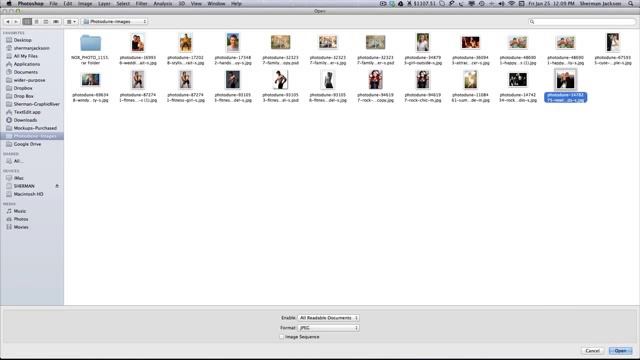640x360 pixels.
Task: Select the photodune-67593 cute couple thumbnail
Action: [x=613, y=42]
